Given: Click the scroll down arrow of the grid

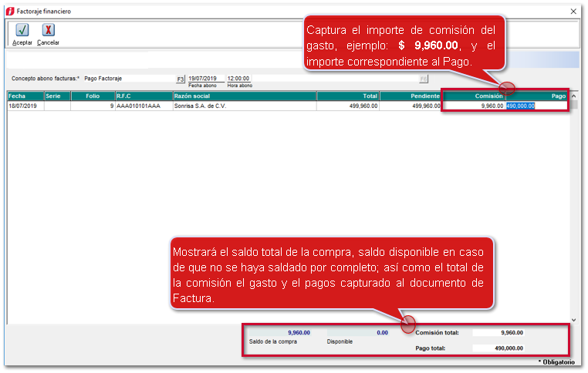Looking at the screenshot, I should [x=573, y=319].
